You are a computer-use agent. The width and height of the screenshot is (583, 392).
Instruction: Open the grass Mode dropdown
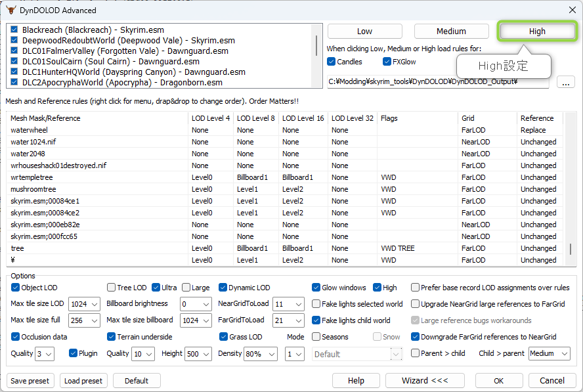coord(295,354)
